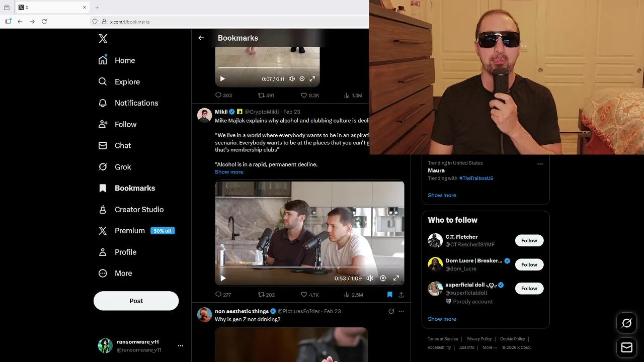This screenshot has width=644, height=362.
Task: Open floating Grok button
Action: [626, 323]
